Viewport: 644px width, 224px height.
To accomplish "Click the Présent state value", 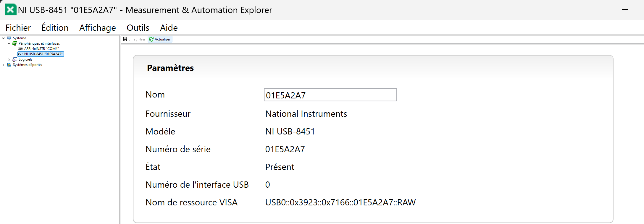I will tap(280, 167).
